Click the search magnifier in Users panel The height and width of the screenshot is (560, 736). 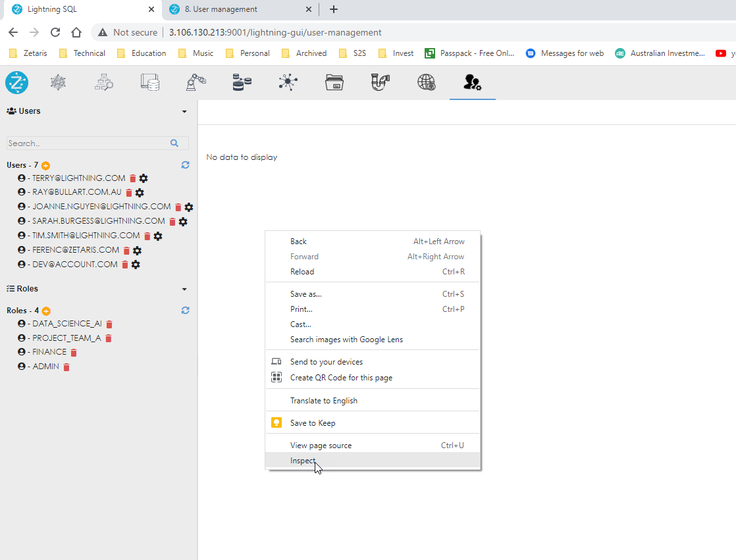click(174, 143)
